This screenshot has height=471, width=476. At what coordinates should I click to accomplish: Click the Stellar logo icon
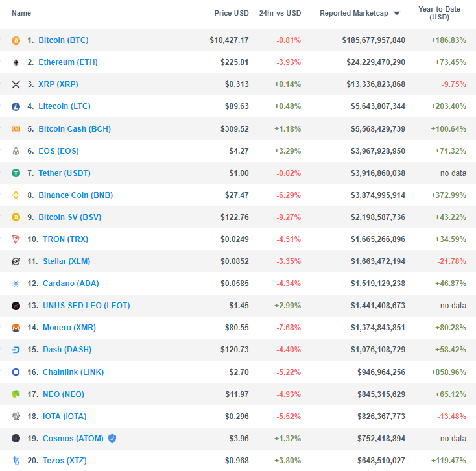pos(16,261)
